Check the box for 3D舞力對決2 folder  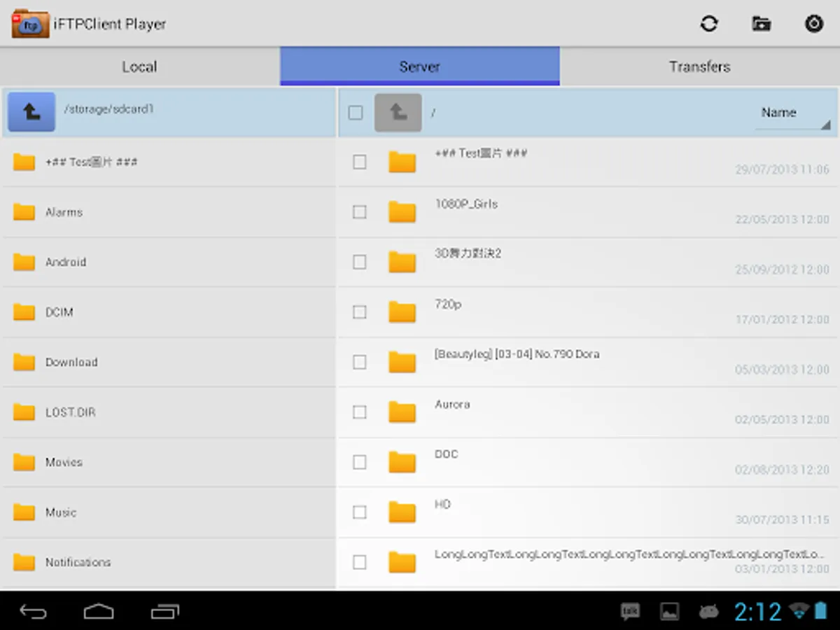point(360,262)
